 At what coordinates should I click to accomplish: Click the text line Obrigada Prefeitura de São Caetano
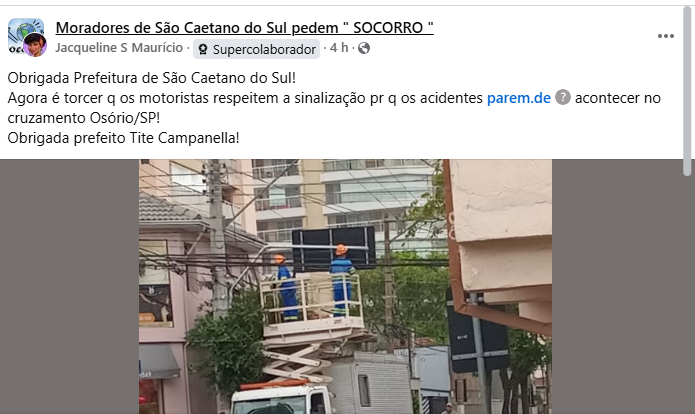[x=152, y=78]
